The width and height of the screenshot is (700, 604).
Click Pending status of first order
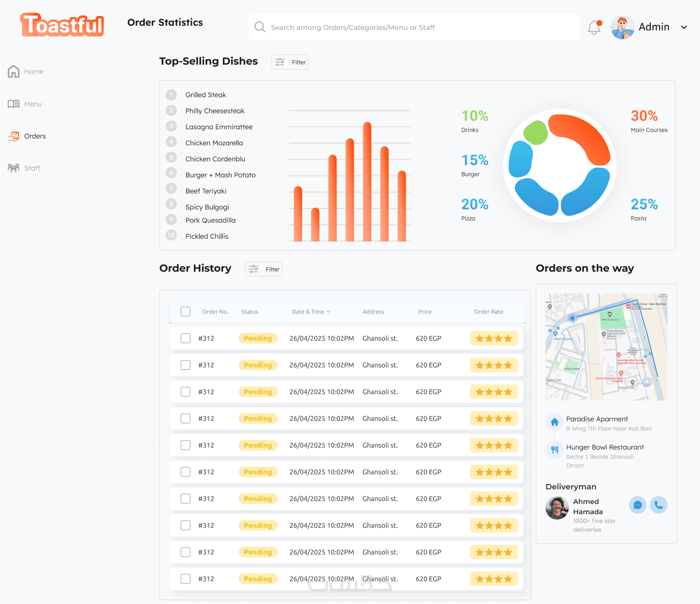[258, 338]
